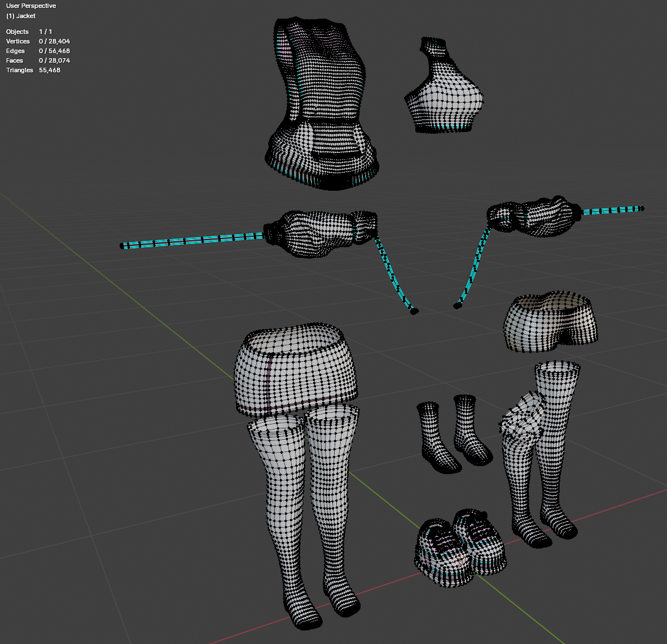Screen dimensions: 667x644
Task: Click the "1 / 1" objects count
Action: [x=46, y=32]
